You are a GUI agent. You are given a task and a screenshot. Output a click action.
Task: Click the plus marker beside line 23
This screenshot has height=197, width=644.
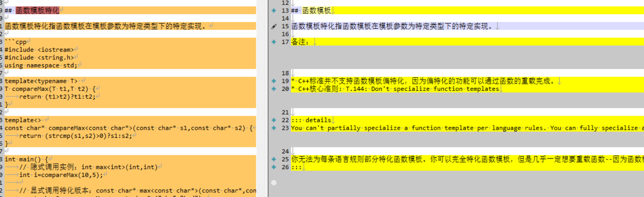pos(274,128)
